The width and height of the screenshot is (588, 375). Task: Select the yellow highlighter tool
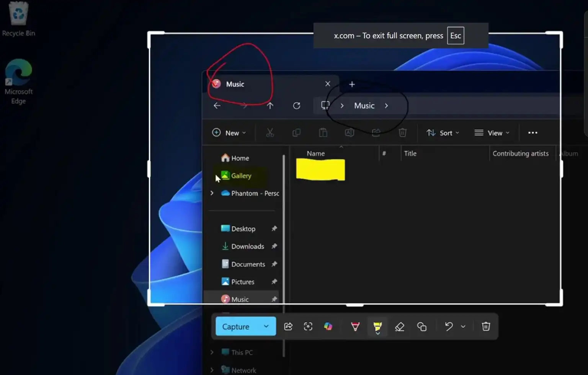377,326
